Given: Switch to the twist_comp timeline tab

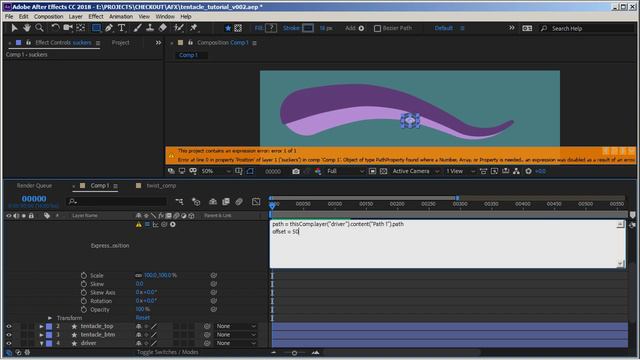Looking at the screenshot, I should [x=161, y=186].
